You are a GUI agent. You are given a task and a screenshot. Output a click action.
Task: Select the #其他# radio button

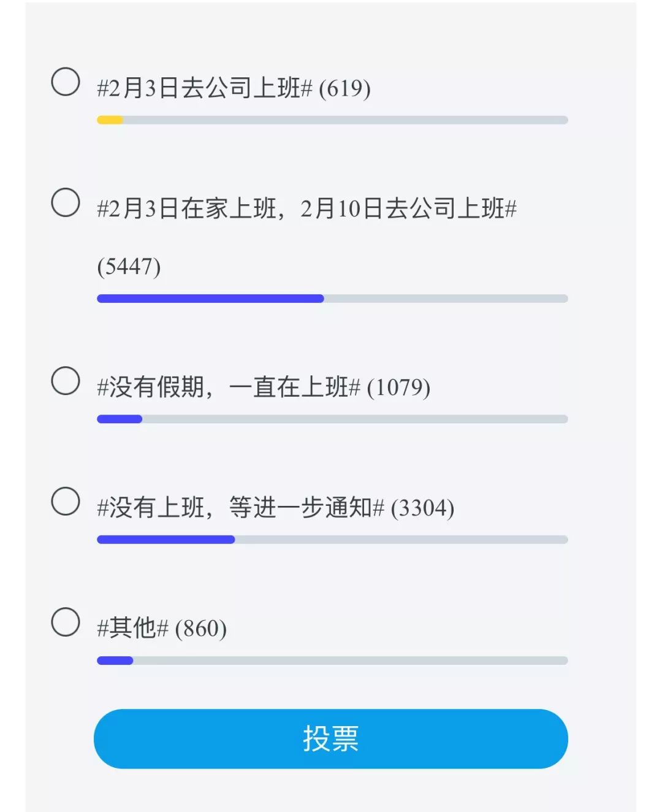[x=66, y=622]
